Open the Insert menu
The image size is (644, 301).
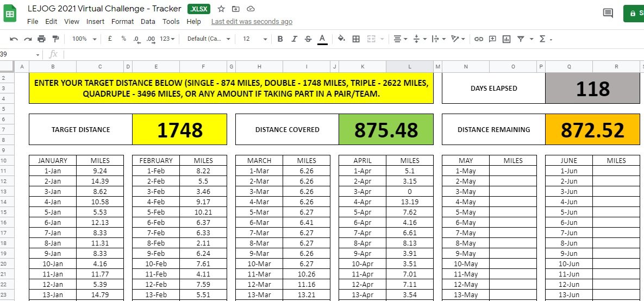pos(95,21)
